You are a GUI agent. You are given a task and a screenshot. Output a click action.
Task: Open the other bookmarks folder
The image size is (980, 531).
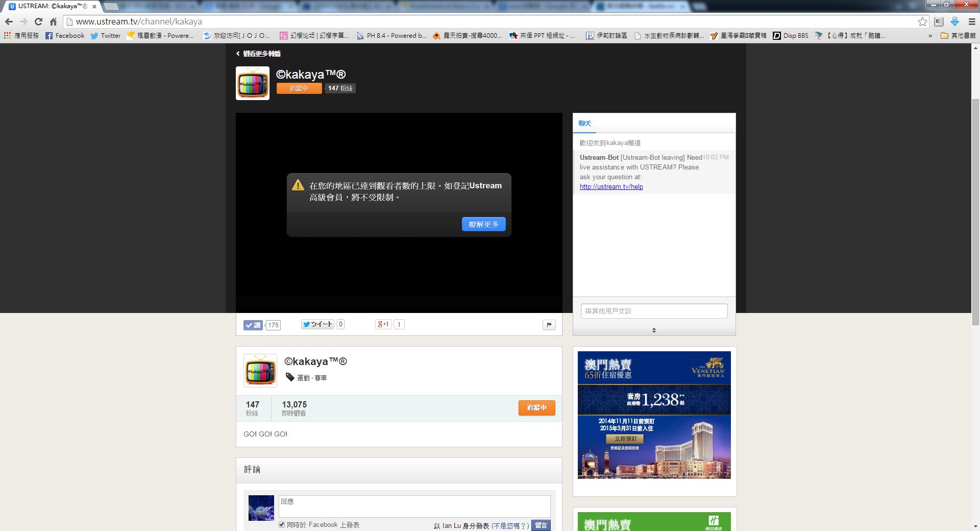958,35
